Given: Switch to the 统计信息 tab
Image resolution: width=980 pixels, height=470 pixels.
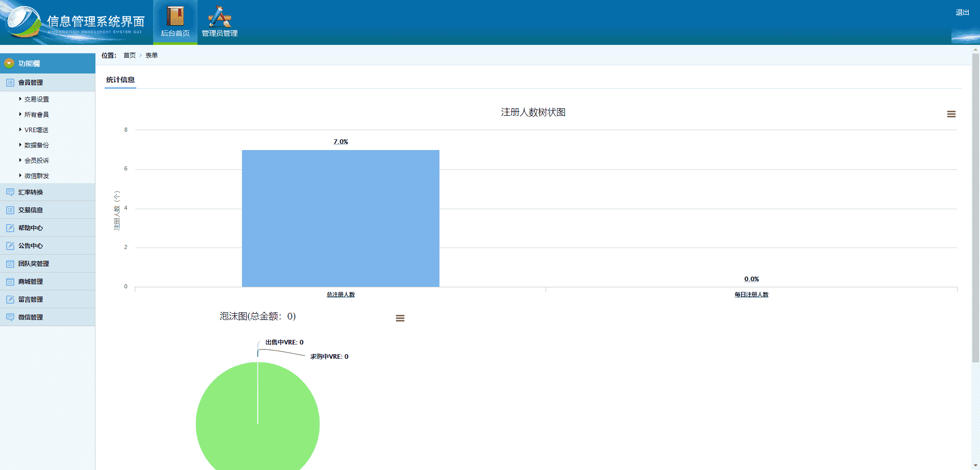Looking at the screenshot, I should pyautogui.click(x=120, y=80).
